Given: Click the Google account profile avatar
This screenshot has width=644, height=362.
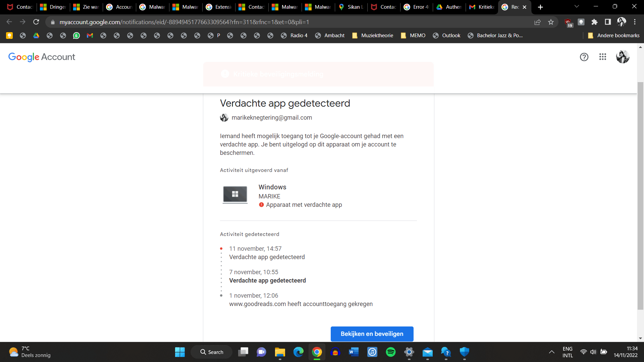Looking at the screenshot, I should click(x=623, y=57).
